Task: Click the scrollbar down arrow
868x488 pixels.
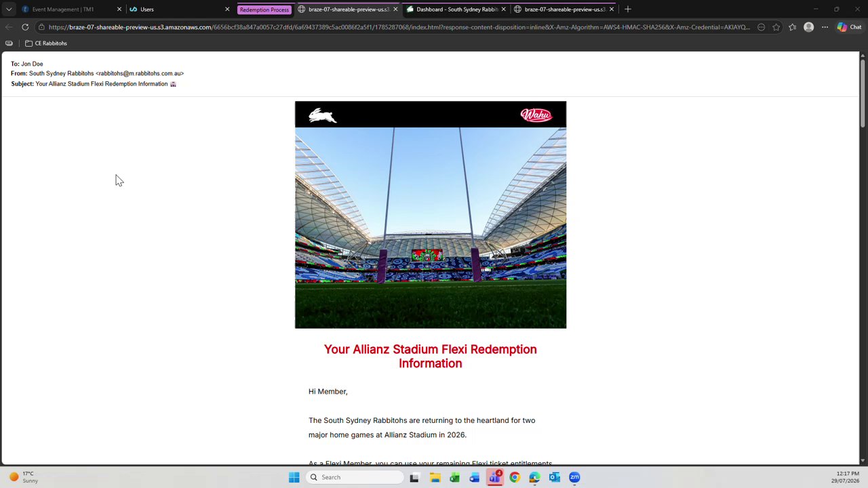Action: click(863, 461)
